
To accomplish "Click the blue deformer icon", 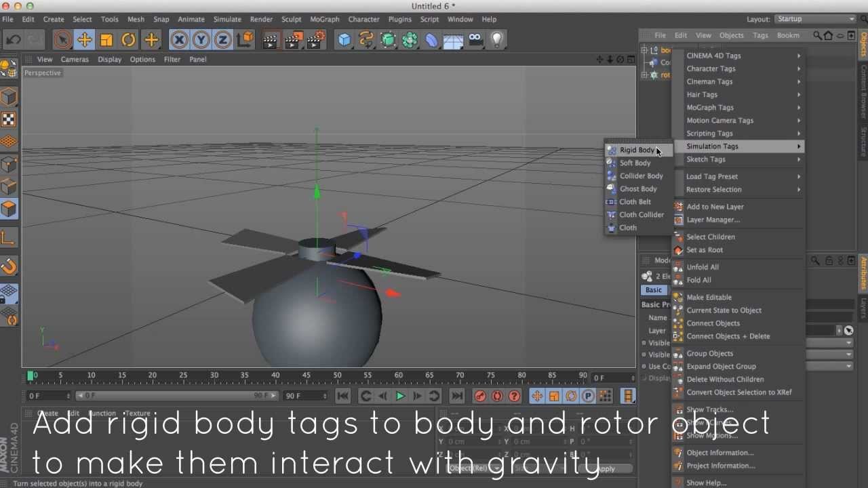I will click(432, 40).
